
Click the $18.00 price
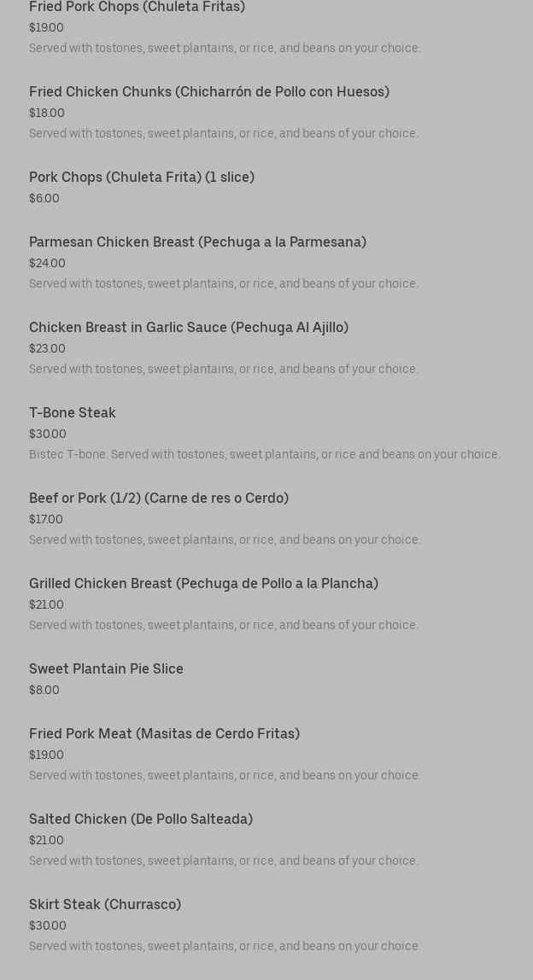(47, 114)
